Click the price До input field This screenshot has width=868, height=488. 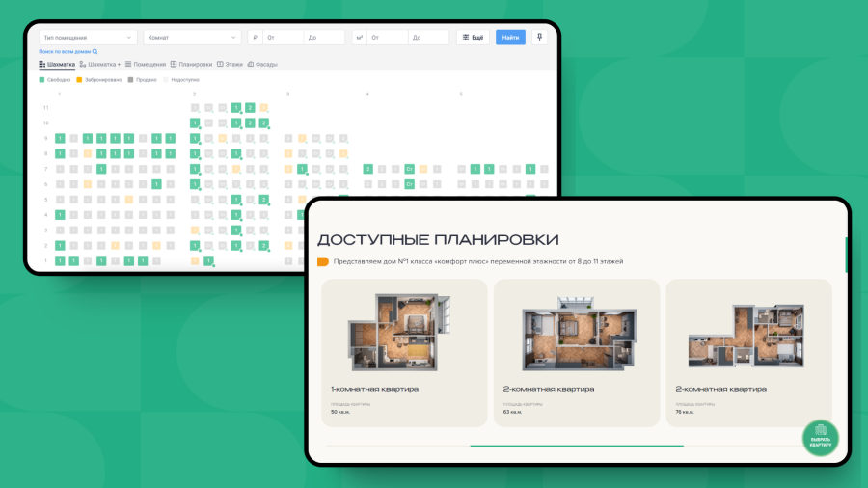[324, 37]
